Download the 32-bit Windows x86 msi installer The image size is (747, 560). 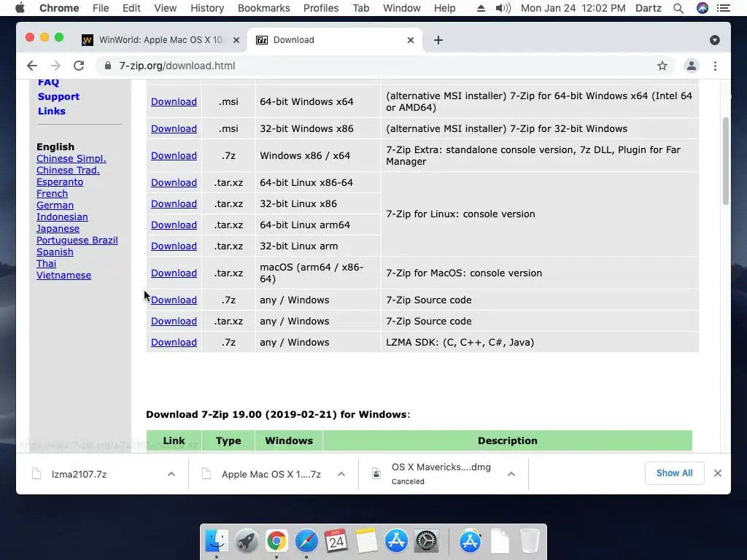pos(174,128)
